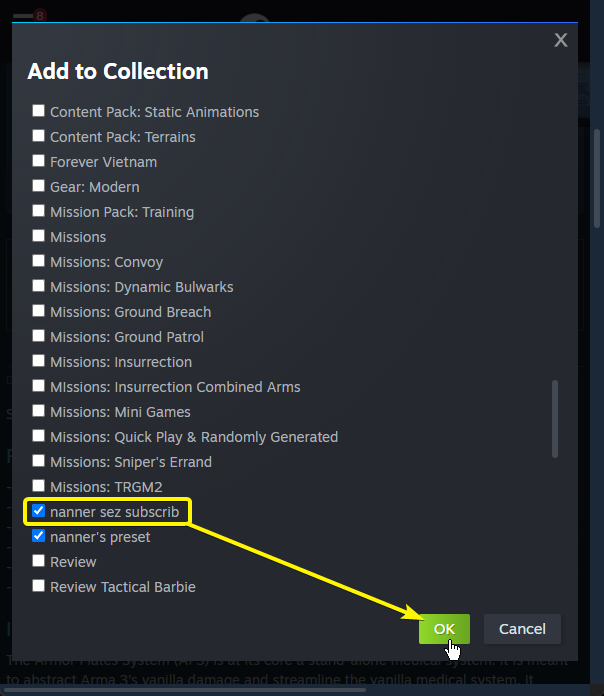604x696 pixels.
Task: Enable the Content Pack: Terrains checkbox
Action: pyautogui.click(x=39, y=137)
